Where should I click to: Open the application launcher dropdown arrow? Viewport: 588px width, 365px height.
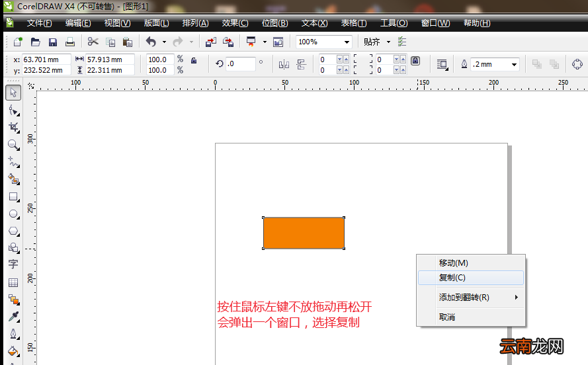[265, 42]
